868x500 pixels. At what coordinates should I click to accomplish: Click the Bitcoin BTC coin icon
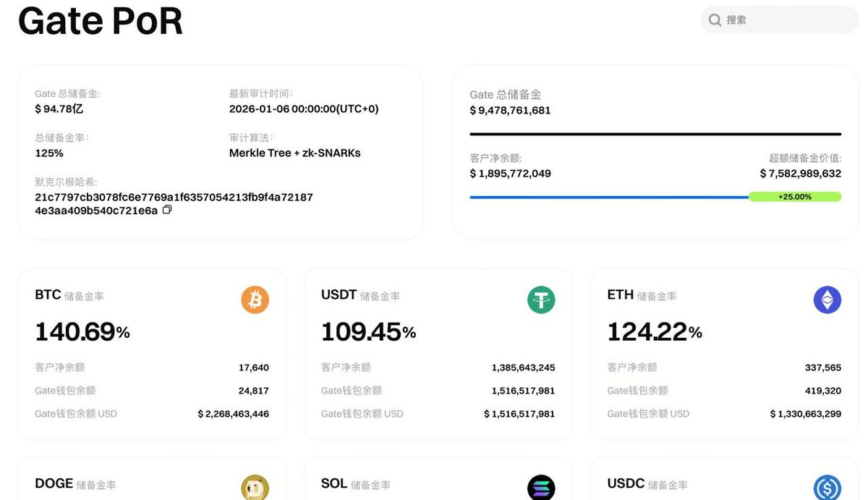[255, 300]
